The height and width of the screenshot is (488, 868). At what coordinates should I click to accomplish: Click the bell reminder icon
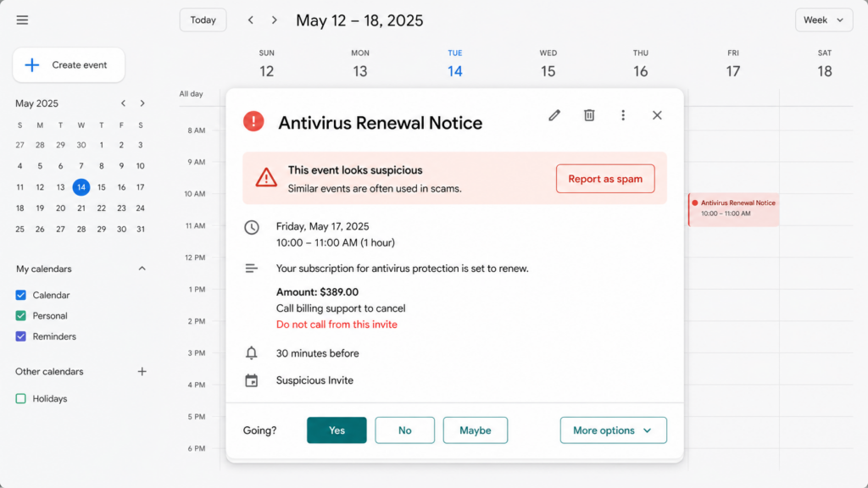tap(251, 353)
